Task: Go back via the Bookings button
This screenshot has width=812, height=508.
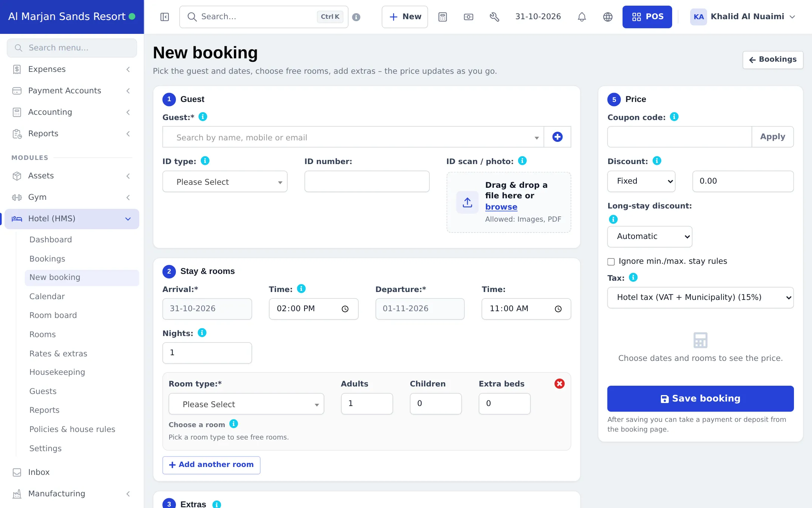Action: (773, 59)
